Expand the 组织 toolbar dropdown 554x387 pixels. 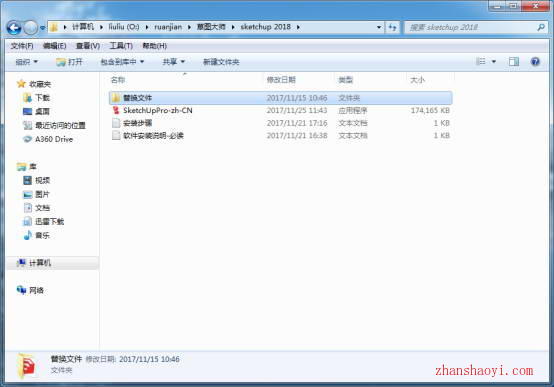click(26, 62)
